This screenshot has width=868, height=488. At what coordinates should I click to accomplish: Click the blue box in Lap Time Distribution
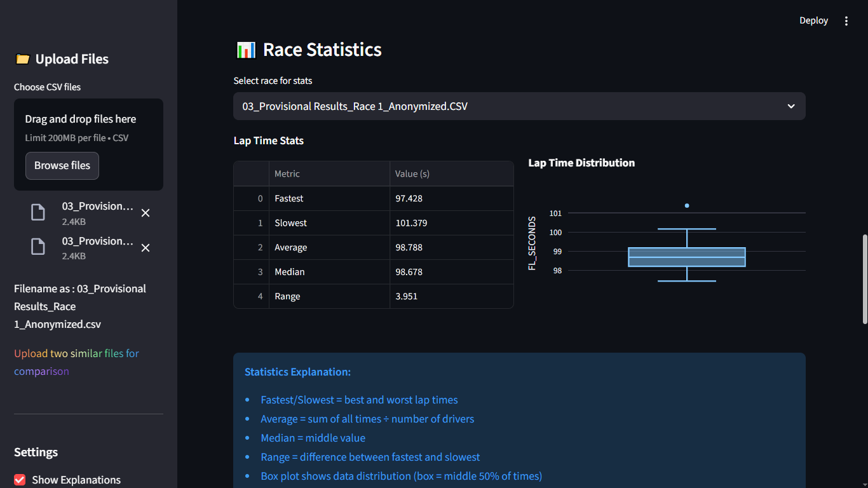[x=687, y=257]
